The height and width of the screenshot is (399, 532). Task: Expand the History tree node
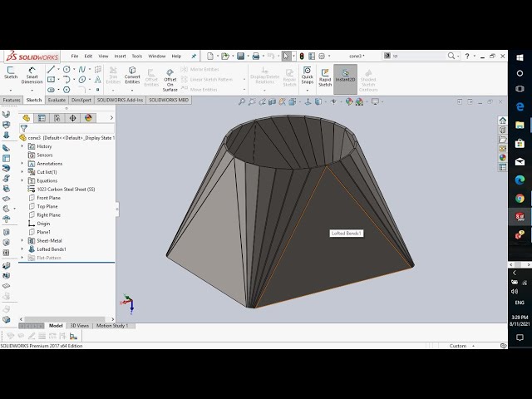22,146
